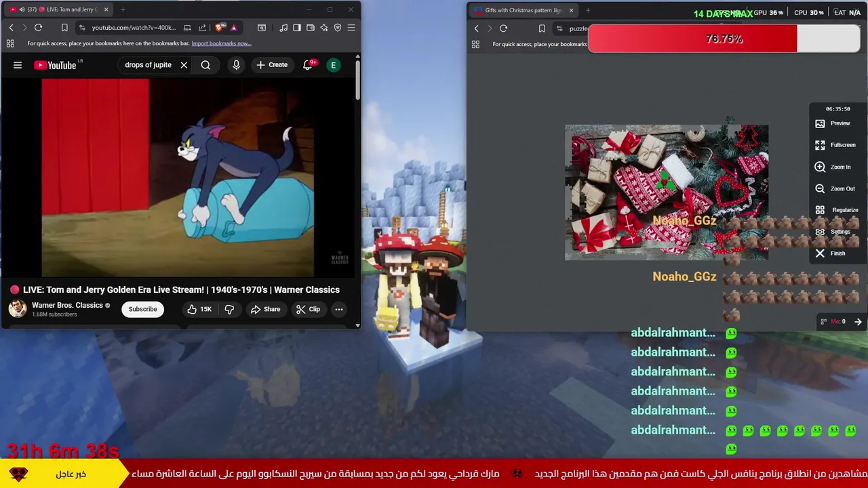This screenshot has height=488, width=868.
Task: Click the Brave Shields lion icon
Action: (x=220, y=28)
